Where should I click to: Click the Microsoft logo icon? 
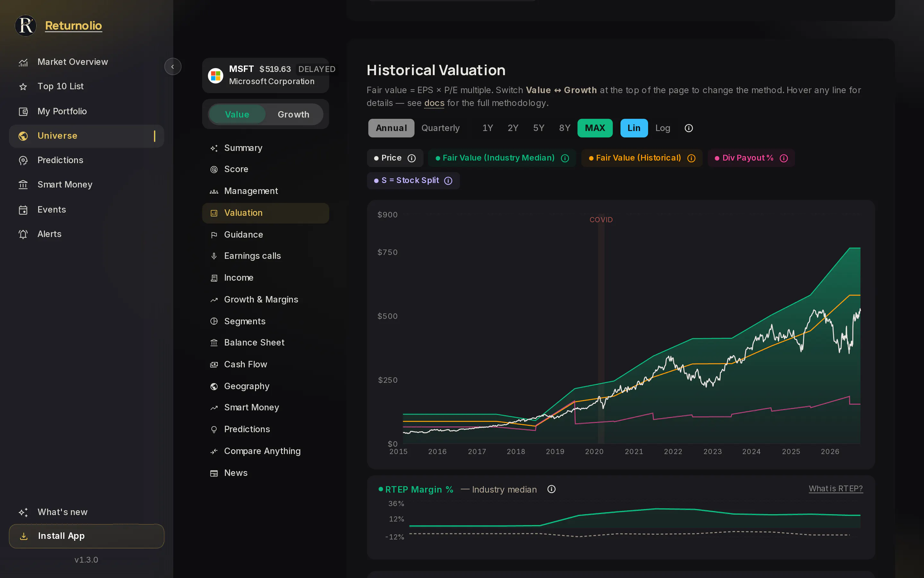[x=215, y=75]
